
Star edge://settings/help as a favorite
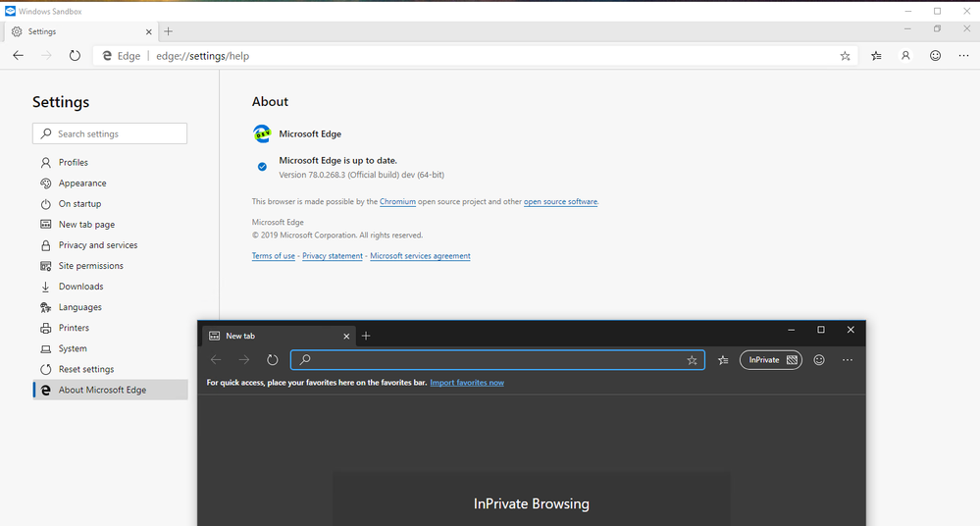pyautogui.click(x=845, y=56)
